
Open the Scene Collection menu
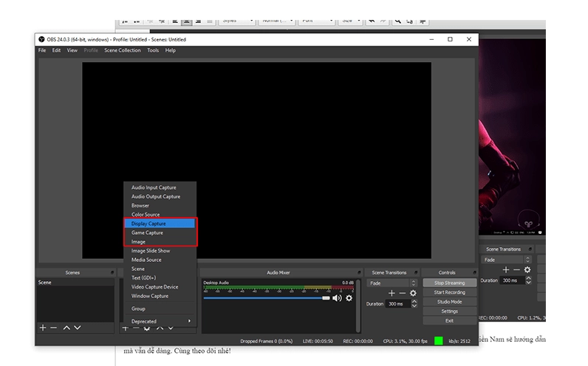122,50
